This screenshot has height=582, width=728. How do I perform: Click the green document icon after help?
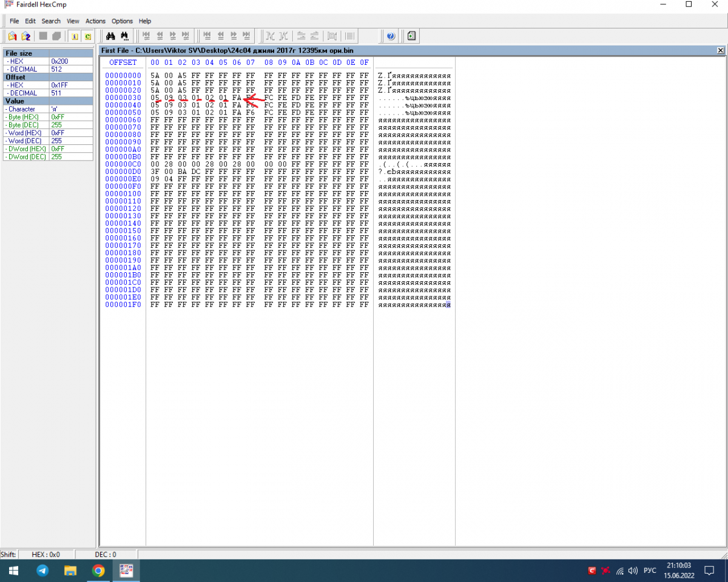point(412,36)
